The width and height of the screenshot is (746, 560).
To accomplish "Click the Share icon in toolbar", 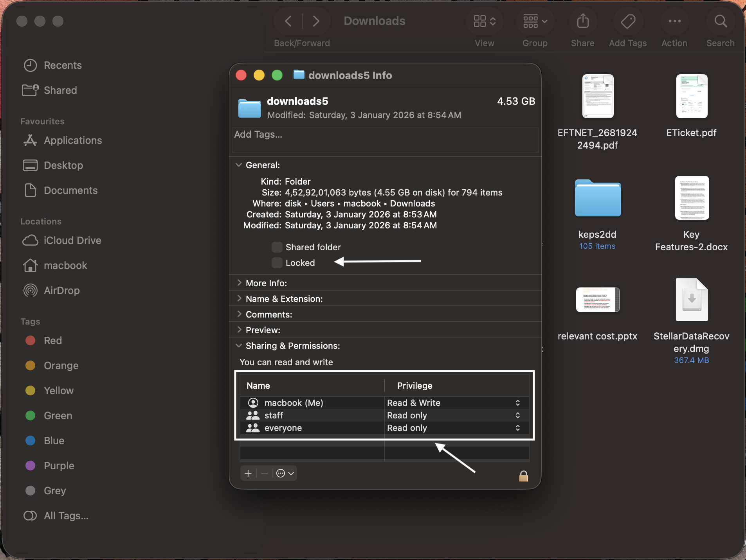I will point(582,21).
